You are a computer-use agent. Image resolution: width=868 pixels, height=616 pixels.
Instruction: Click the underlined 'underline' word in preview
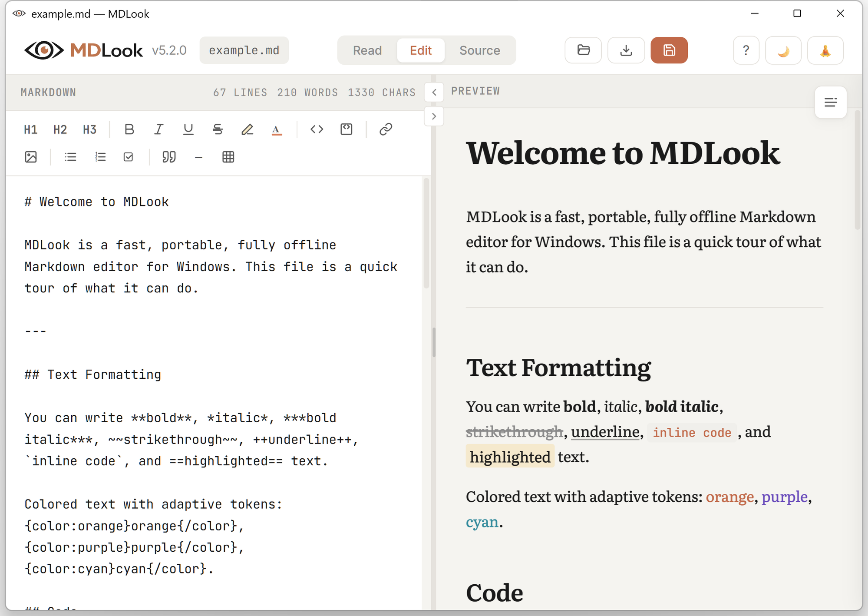pyautogui.click(x=605, y=432)
